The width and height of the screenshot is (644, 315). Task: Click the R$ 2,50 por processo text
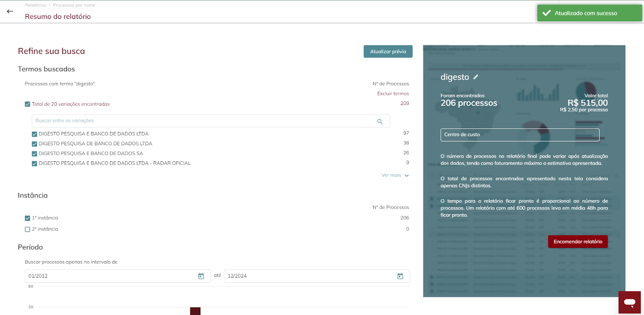point(584,110)
